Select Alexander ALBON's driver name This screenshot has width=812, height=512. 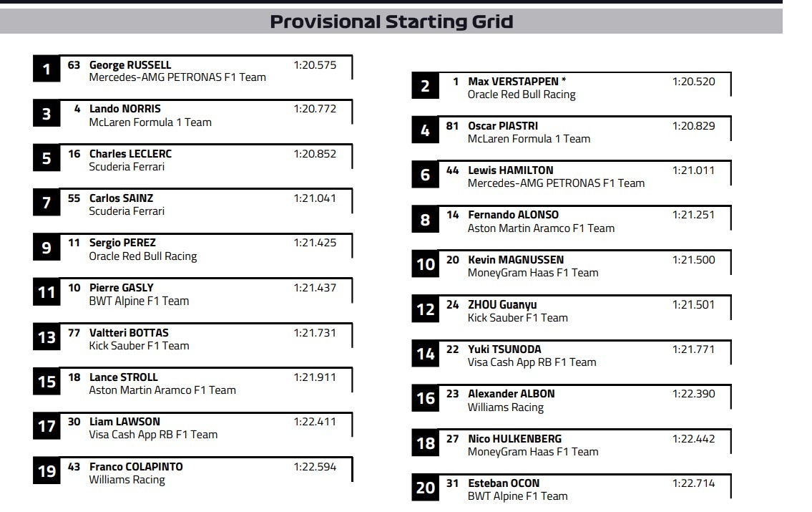click(511, 394)
